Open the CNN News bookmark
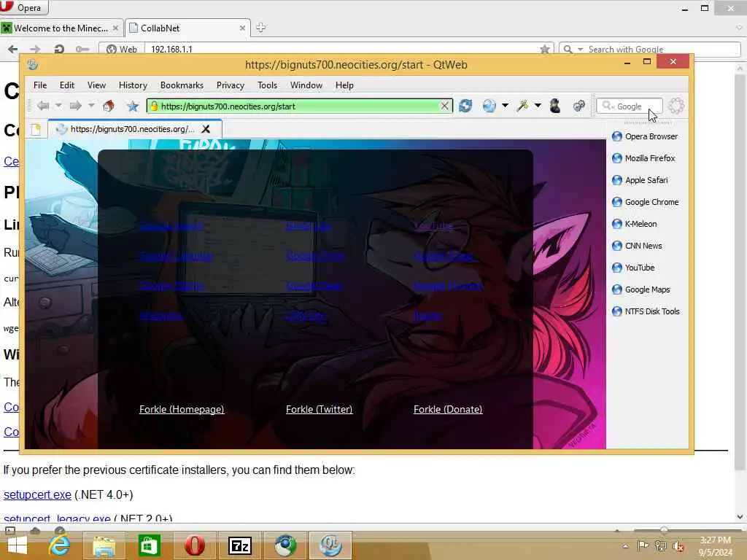This screenshot has width=747, height=560. click(x=637, y=246)
